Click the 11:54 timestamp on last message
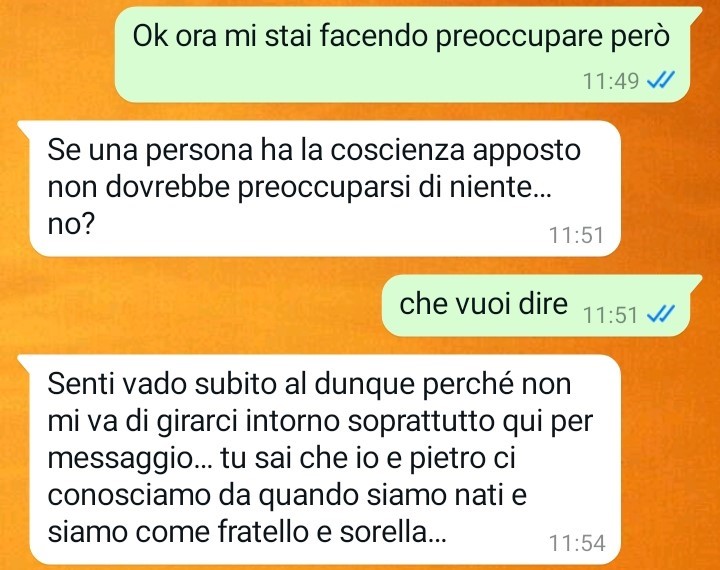 [x=577, y=543]
